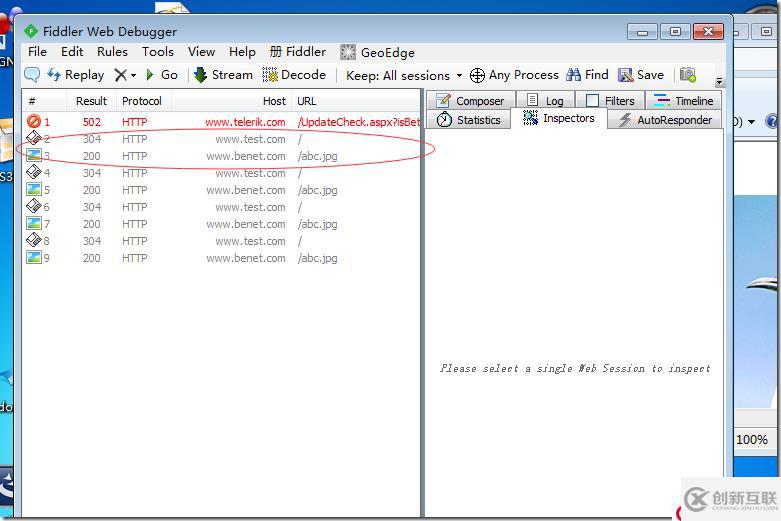
Task: Select session 6 cached icon
Action: [34, 206]
